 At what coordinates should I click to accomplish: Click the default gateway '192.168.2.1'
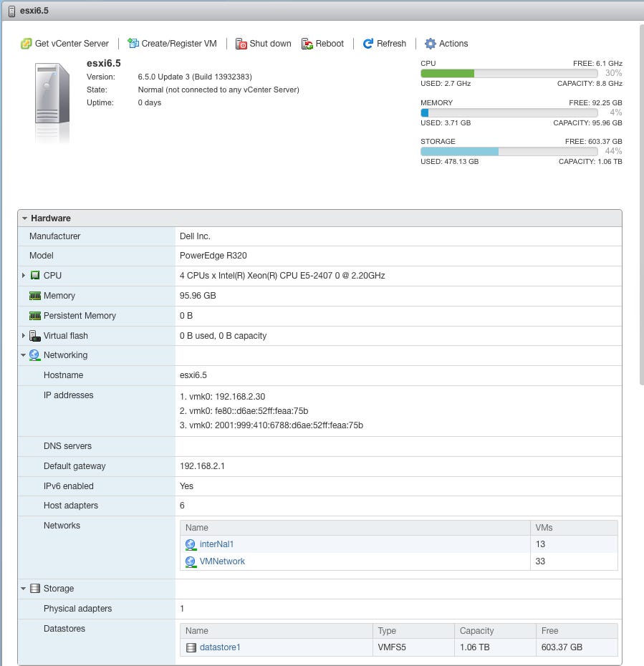[x=202, y=466]
